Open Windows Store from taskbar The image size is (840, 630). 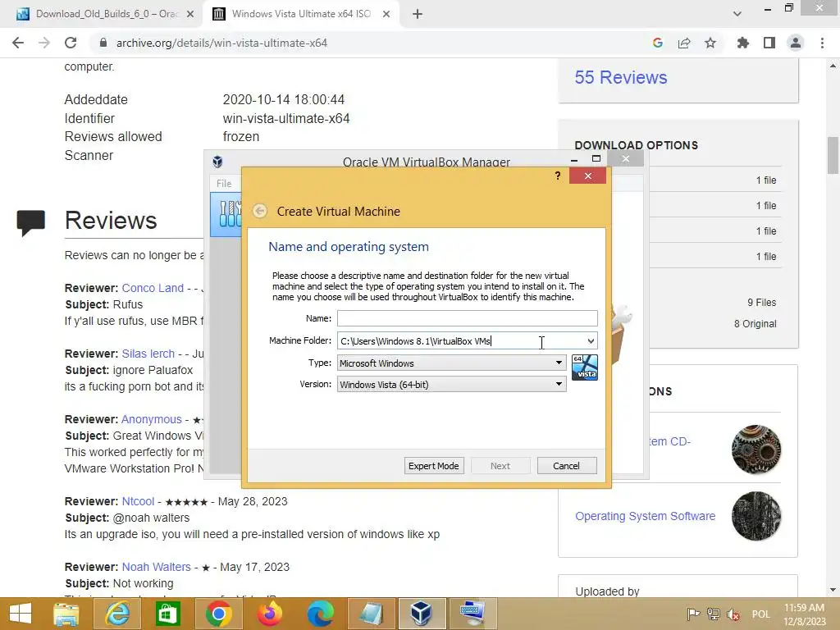click(x=167, y=614)
